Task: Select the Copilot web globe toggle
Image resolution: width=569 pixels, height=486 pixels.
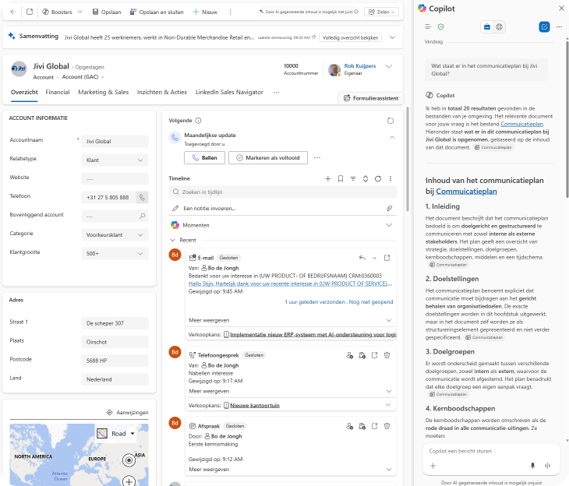Action: pos(499,27)
